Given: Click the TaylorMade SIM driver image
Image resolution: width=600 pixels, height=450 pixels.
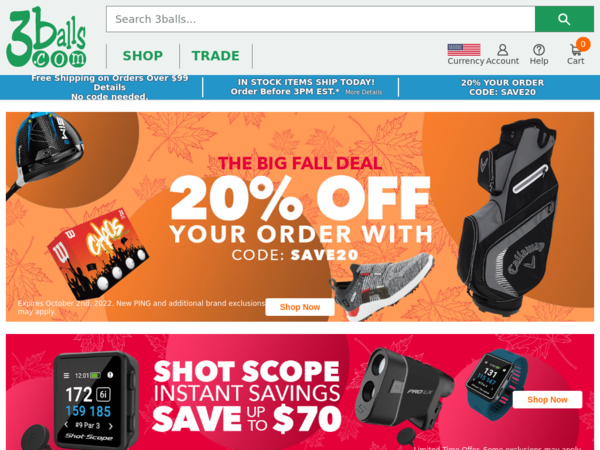Looking at the screenshot, I should [44, 155].
